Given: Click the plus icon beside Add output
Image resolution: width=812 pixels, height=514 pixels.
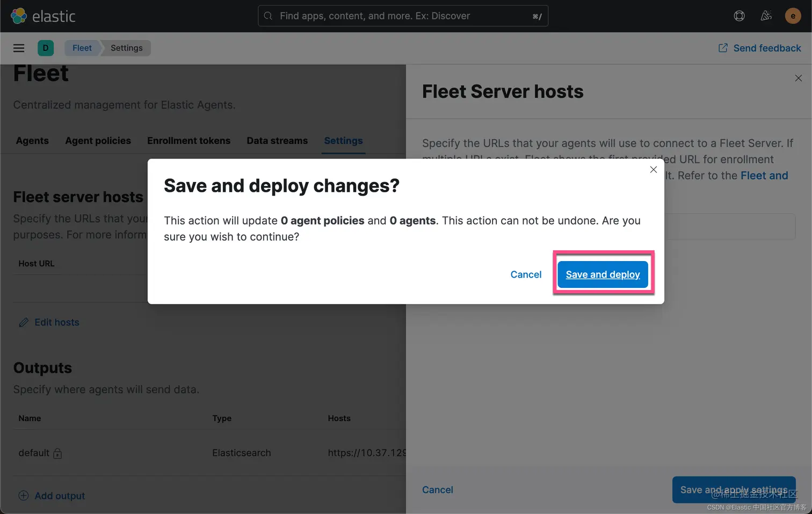Looking at the screenshot, I should [24, 496].
